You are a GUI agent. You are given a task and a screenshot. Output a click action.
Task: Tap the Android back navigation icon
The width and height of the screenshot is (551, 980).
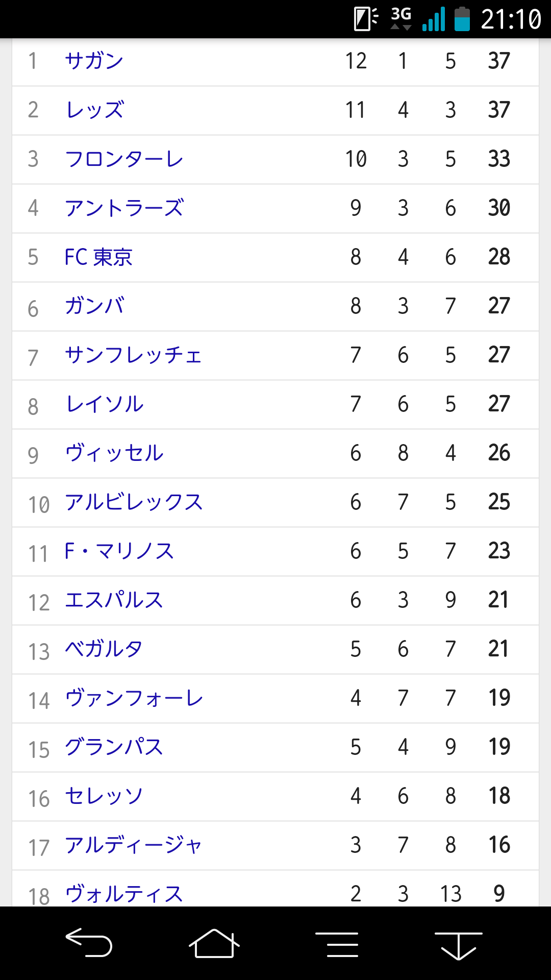click(89, 943)
